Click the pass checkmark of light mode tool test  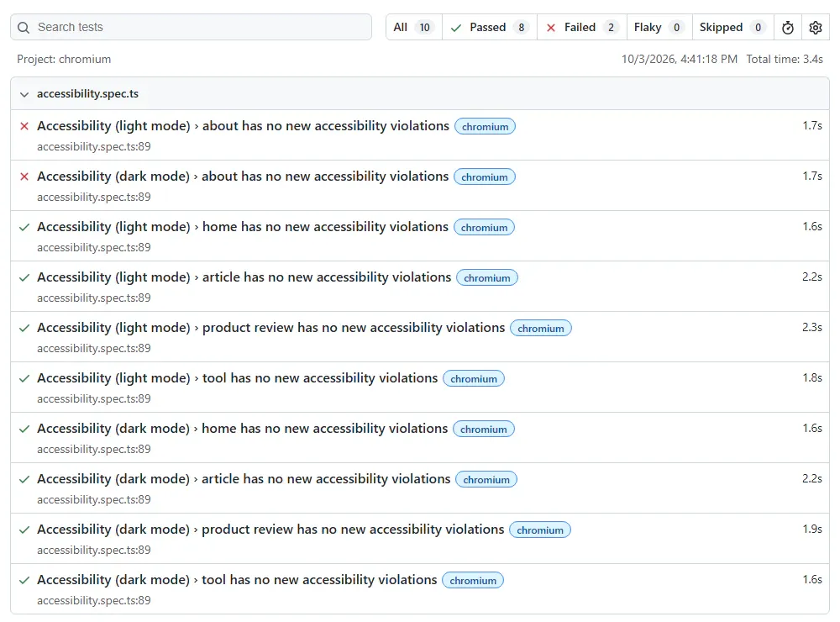click(24, 378)
